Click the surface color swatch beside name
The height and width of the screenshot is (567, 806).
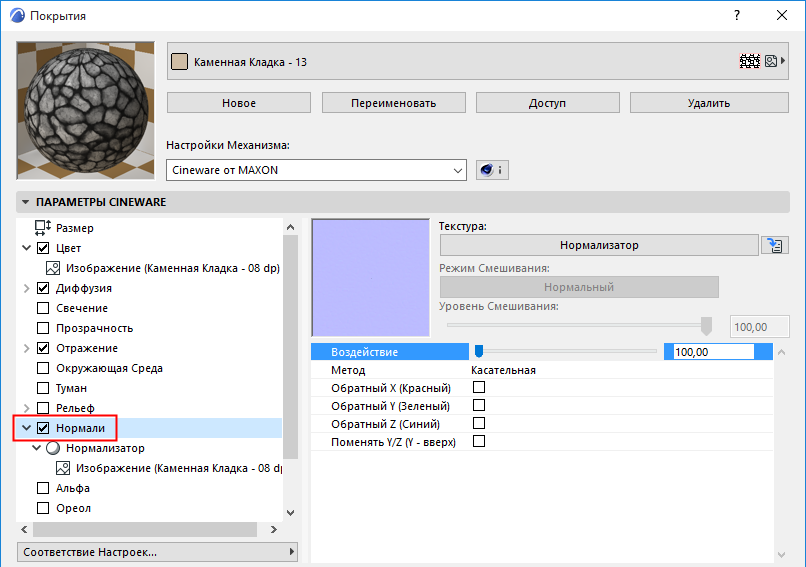(x=179, y=62)
